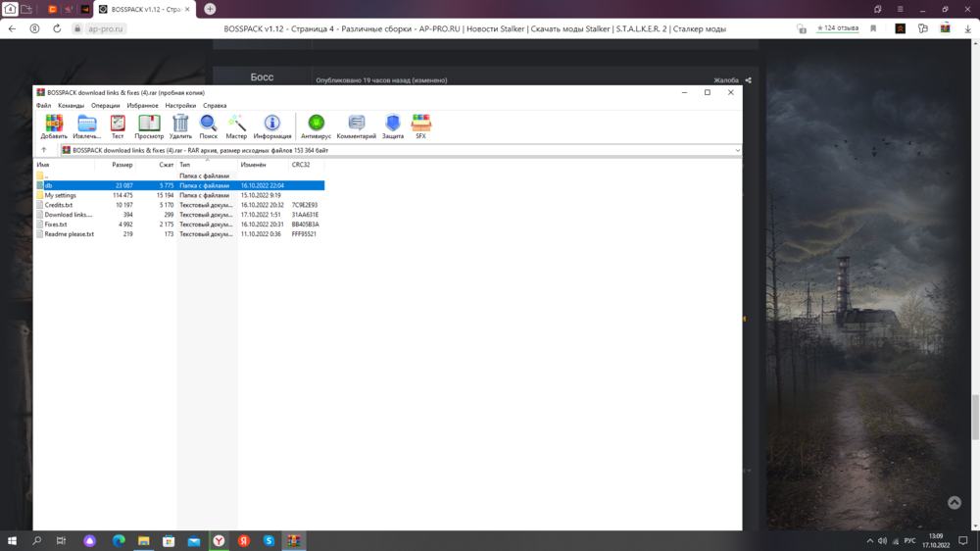The image size is (980, 551).
Task: Open the Просмотр (View) tool
Action: click(x=149, y=125)
